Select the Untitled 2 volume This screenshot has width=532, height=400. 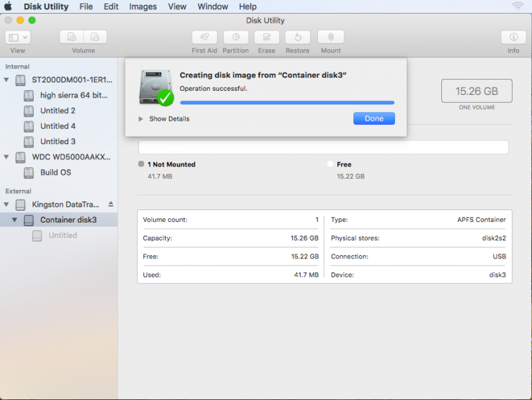[x=59, y=111]
